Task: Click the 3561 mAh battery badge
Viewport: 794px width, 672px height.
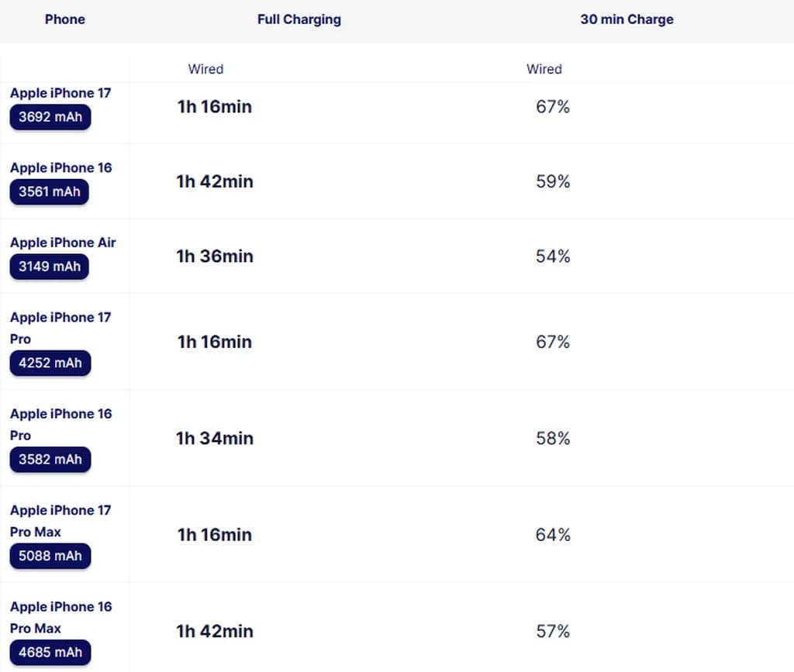Action: coord(50,192)
